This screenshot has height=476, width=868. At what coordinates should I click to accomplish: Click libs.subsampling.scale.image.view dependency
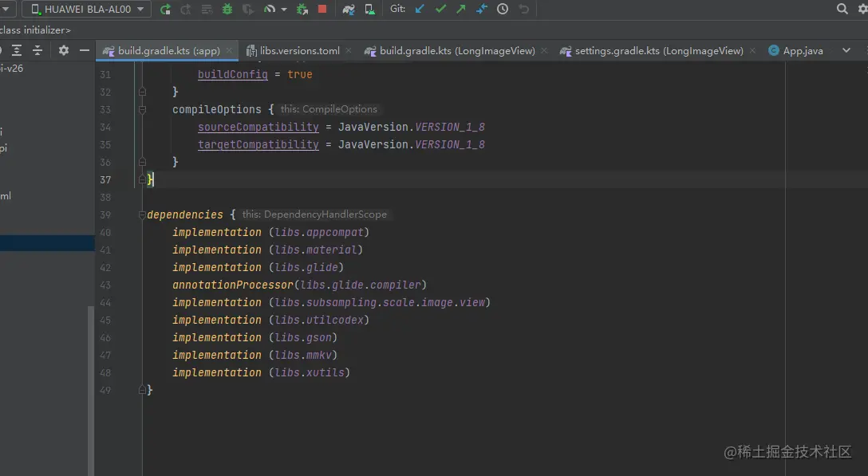tap(380, 302)
